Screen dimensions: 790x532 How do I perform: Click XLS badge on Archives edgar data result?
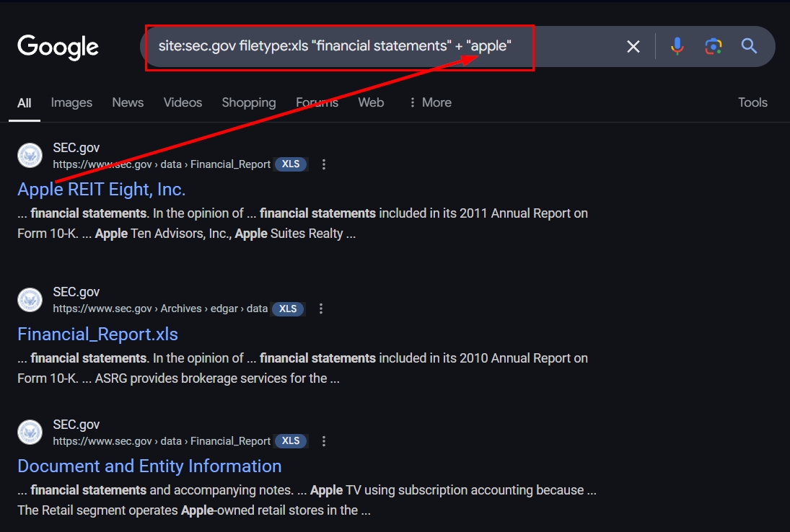pyautogui.click(x=288, y=309)
